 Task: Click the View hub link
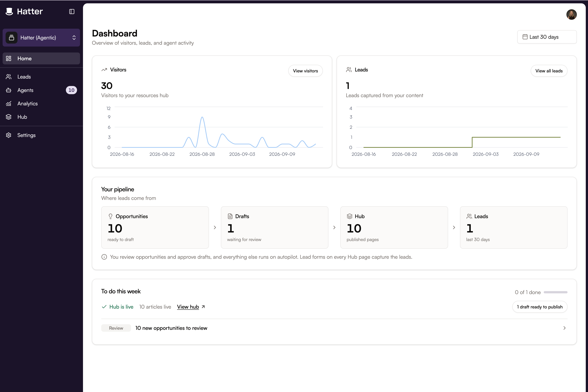coord(188,307)
